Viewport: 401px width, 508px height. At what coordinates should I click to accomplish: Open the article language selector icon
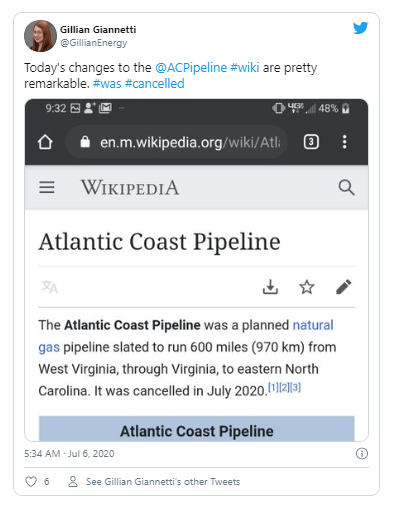(49, 287)
